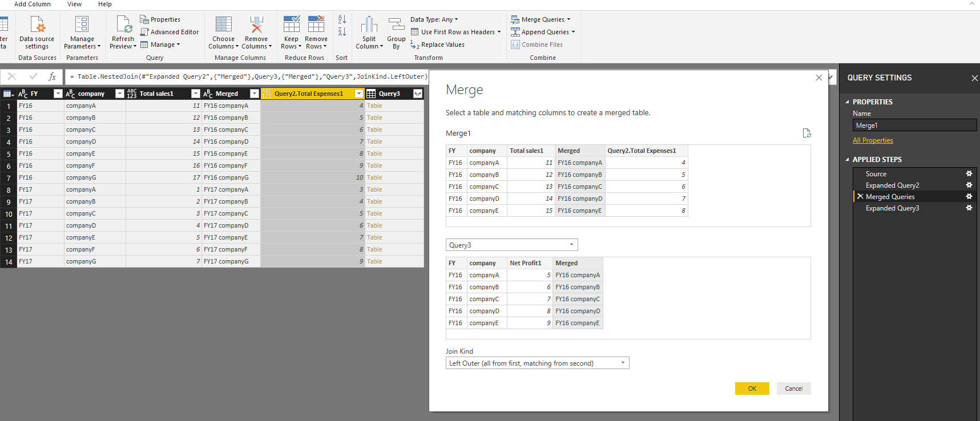Image resolution: width=980 pixels, height=421 pixels.
Task: Delete the Merged Queries step
Action: pyautogui.click(x=860, y=196)
